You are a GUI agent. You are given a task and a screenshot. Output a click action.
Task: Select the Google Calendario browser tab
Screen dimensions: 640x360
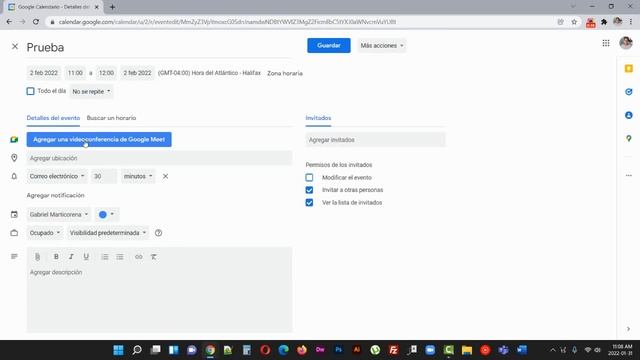click(53, 7)
